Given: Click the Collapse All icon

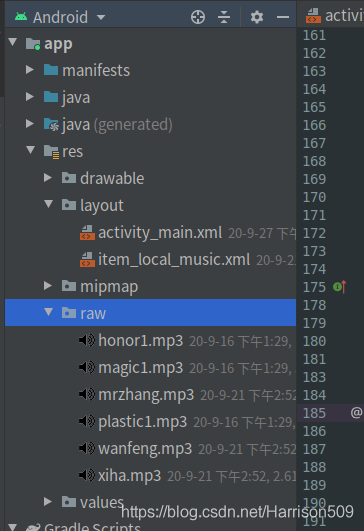Looking at the screenshot, I should pyautogui.click(x=224, y=17).
